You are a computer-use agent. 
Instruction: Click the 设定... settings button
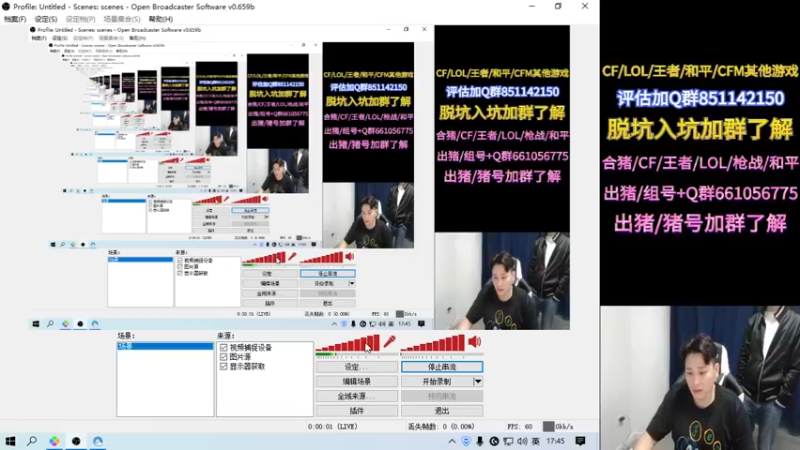(x=357, y=367)
